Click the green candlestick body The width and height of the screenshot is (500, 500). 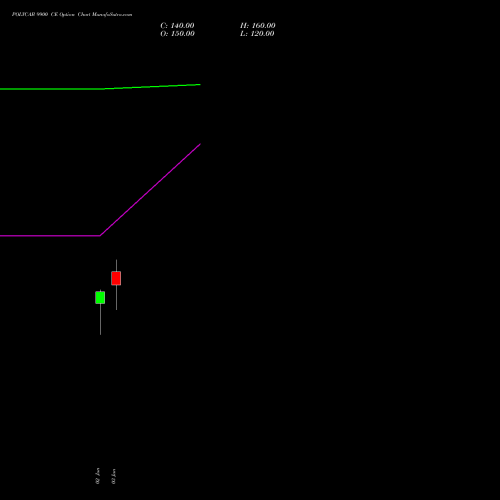pyautogui.click(x=100, y=298)
